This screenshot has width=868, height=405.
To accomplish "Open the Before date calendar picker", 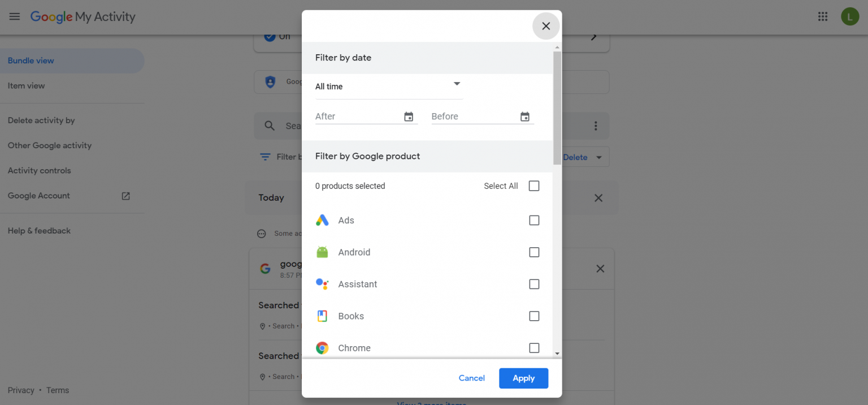I will point(525,116).
